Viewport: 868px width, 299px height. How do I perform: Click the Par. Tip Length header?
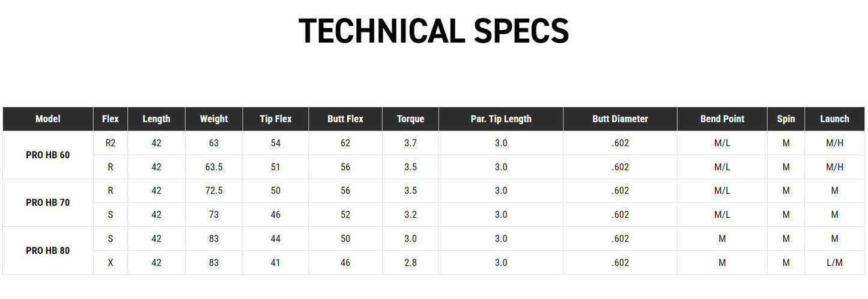point(501,119)
